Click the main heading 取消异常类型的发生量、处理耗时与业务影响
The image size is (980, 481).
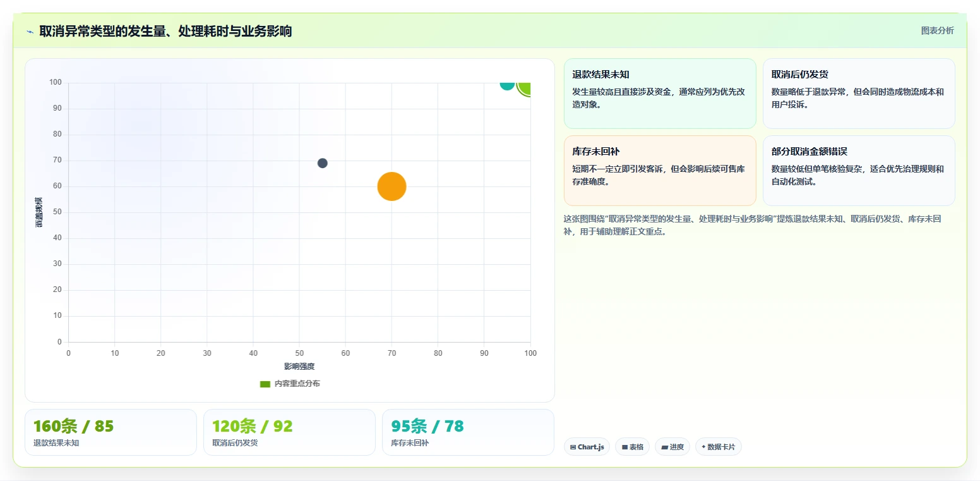coord(165,31)
